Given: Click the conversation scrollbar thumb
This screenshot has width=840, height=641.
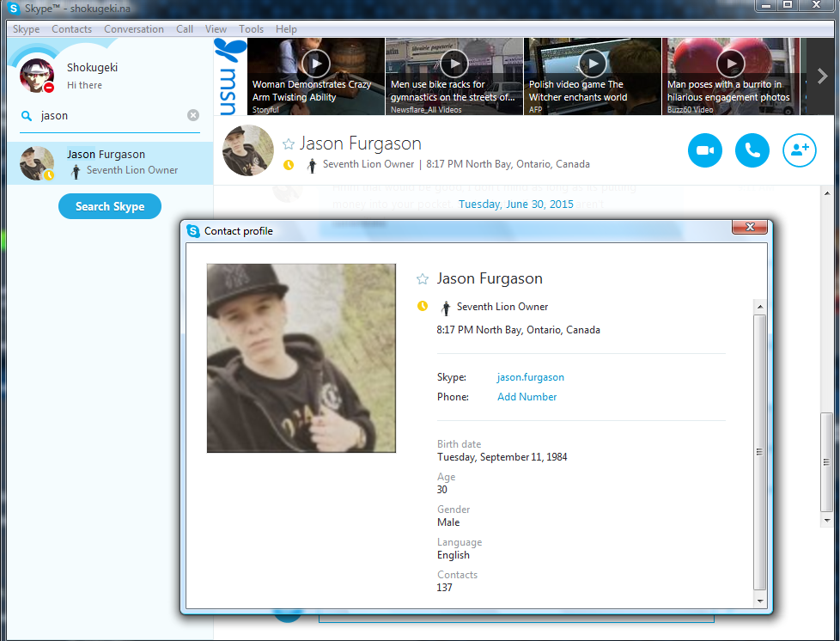Looking at the screenshot, I should 826,462.
